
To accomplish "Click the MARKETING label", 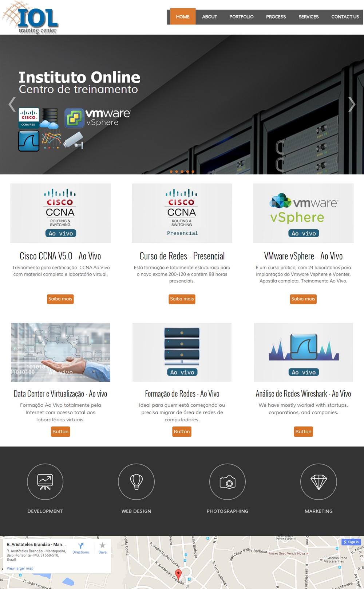I will pyautogui.click(x=318, y=511).
